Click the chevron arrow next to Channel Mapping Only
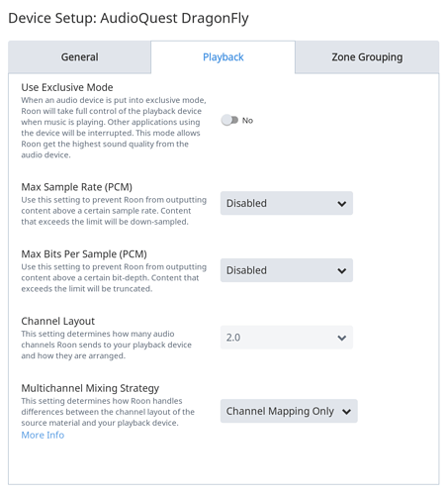This screenshot has width=448, height=494. pos(346,412)
